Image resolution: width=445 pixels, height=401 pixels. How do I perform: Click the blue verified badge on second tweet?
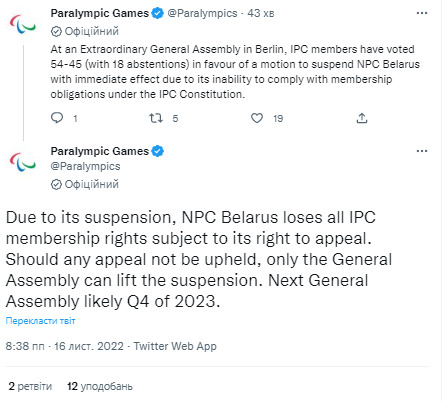tap(158, 151)
